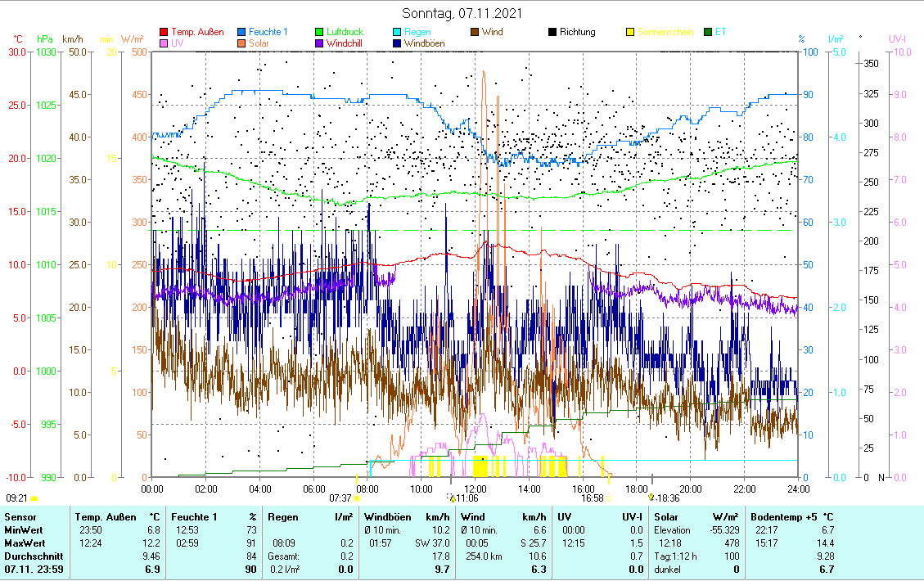Viewport: 924px width, 581px height.
Task: Click the orange Solar legend square
Action: (242, 44)
